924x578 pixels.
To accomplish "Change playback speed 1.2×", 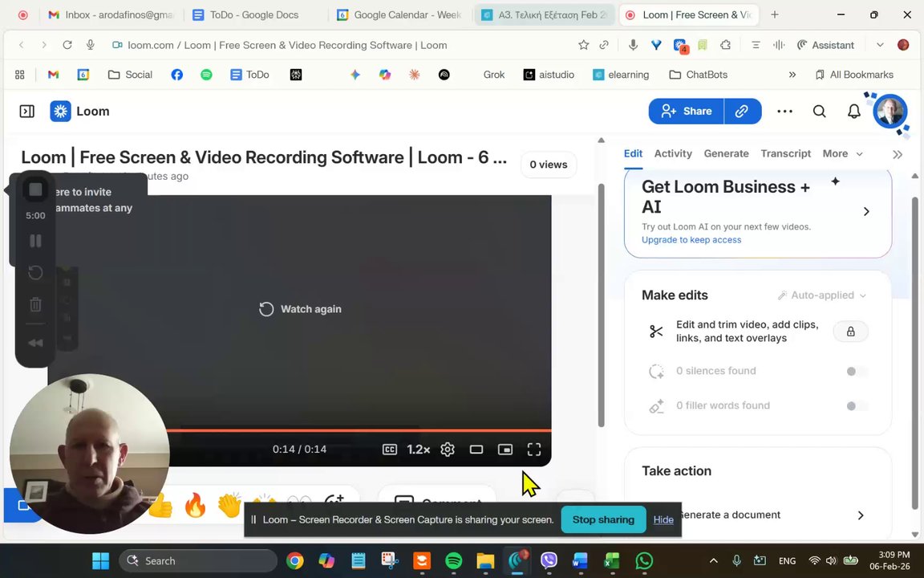I will pos(419,450).
